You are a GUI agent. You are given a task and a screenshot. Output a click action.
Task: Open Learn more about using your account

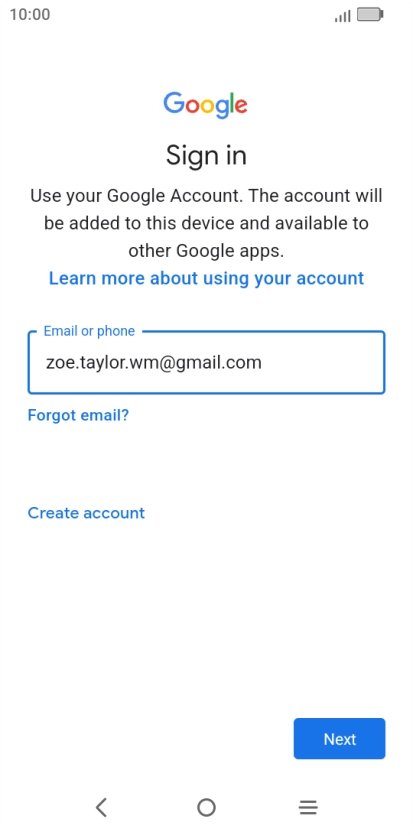[206, 278]
